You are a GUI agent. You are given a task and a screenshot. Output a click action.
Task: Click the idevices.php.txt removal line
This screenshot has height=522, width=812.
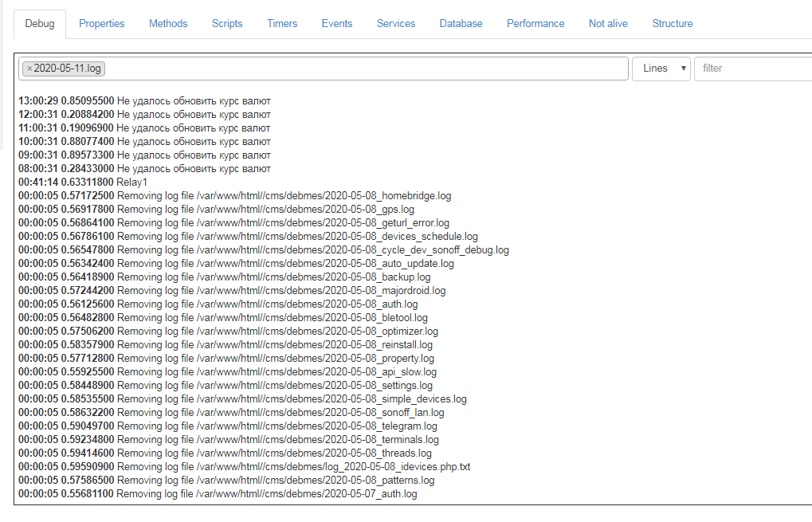tap(245, 466)
